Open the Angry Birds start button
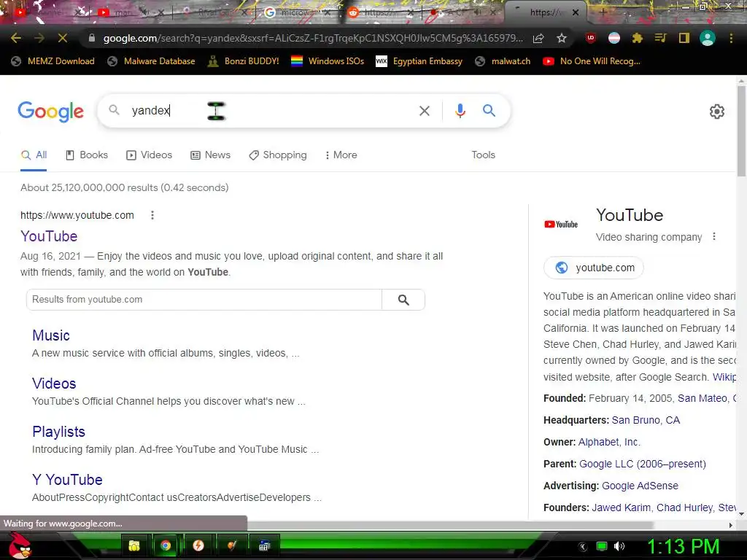The width and height of the screenshot is (747, 560). tap(20, 545)
